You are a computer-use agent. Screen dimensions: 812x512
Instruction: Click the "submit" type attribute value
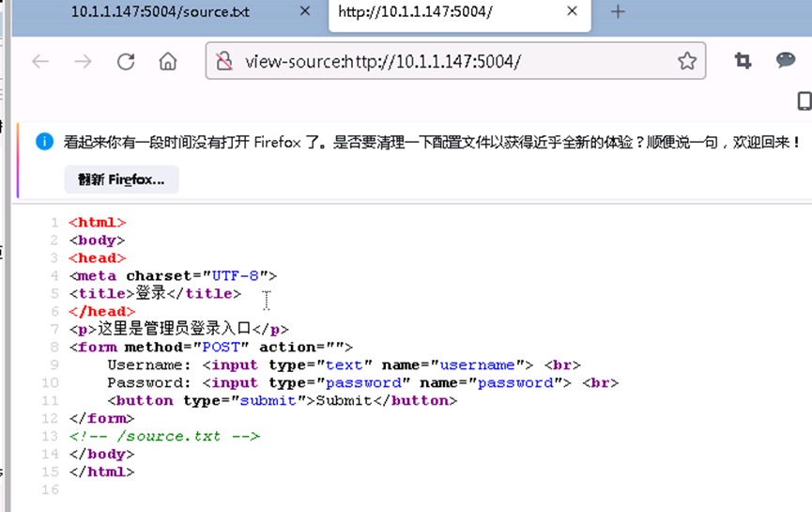click(x=268, y=400)
